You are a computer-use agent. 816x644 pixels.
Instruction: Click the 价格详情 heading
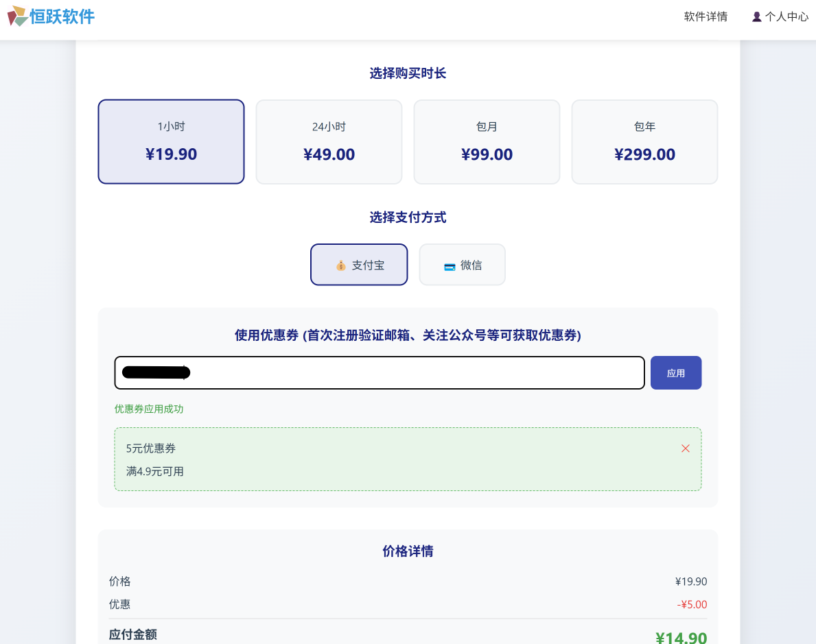coord(408,551)
